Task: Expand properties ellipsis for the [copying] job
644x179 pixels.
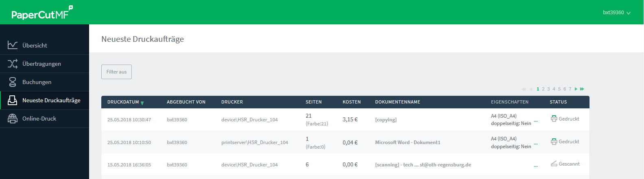Action: (x=535, y=121)
